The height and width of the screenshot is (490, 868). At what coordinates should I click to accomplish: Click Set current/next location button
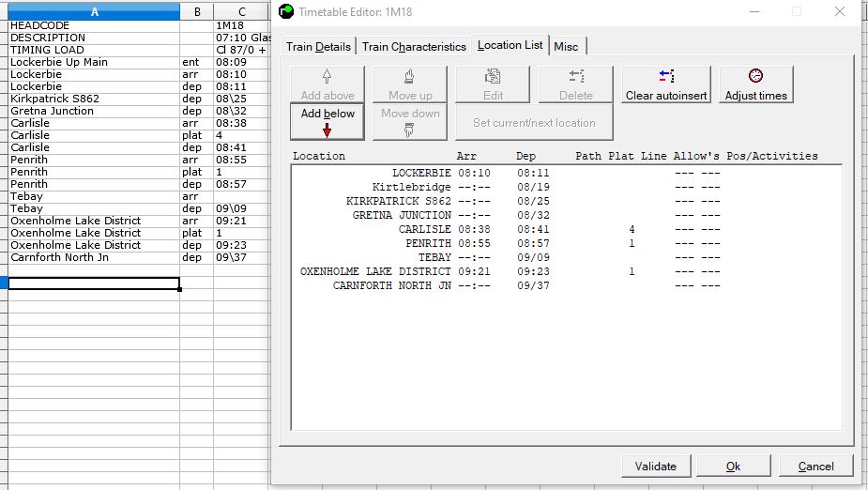click(x=534, y=122)
